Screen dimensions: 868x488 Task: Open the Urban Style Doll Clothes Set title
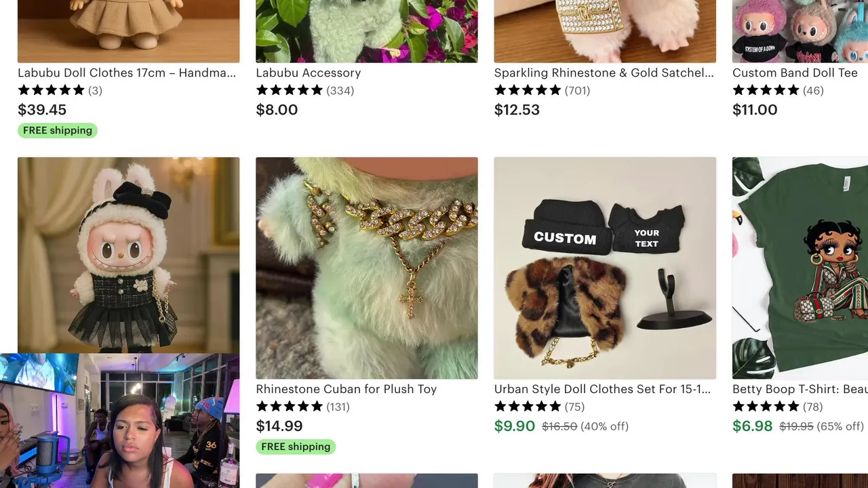(x=602, y=389)
